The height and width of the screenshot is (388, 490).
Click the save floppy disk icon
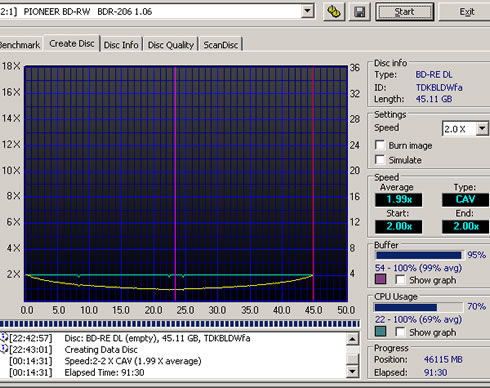360,12
